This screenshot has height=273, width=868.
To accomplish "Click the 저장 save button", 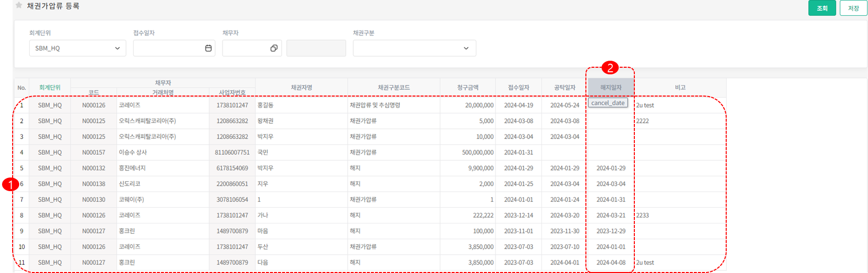I will tap(853, 8).
